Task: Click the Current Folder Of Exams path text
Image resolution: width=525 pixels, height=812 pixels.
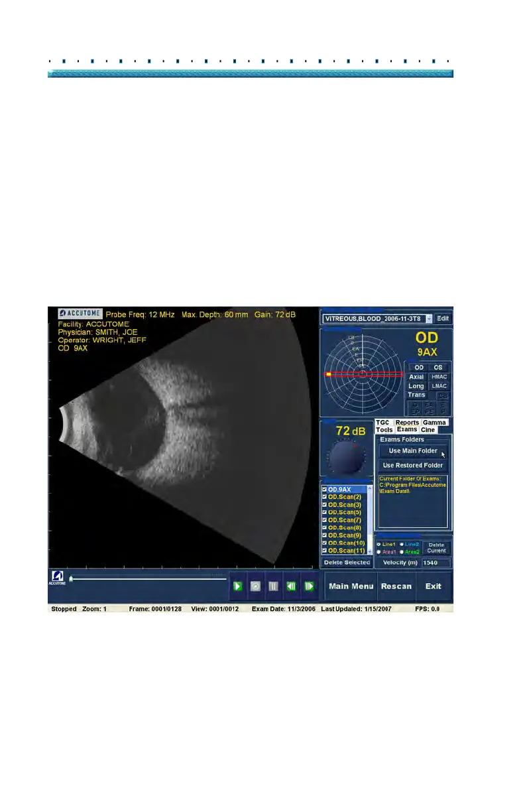Action: tap(412, 486)
